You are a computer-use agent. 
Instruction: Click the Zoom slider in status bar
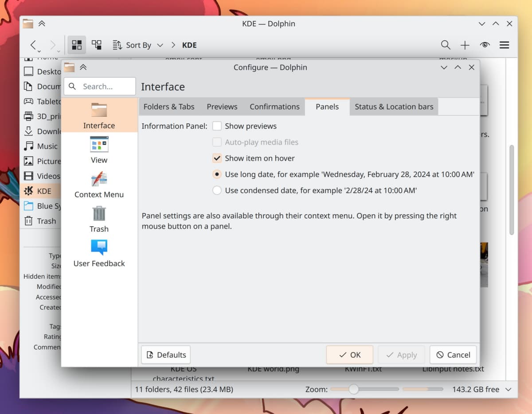tap(364, 390)
